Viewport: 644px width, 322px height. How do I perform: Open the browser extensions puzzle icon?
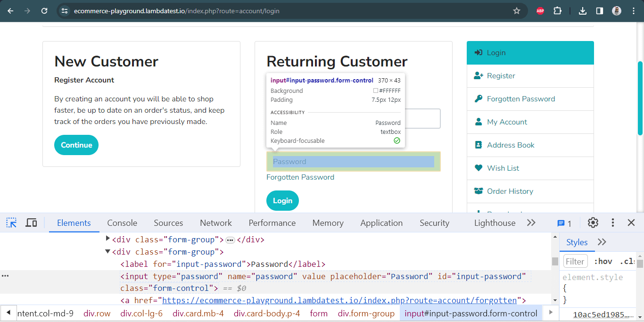pyautogui.click(x=557, y=10)
